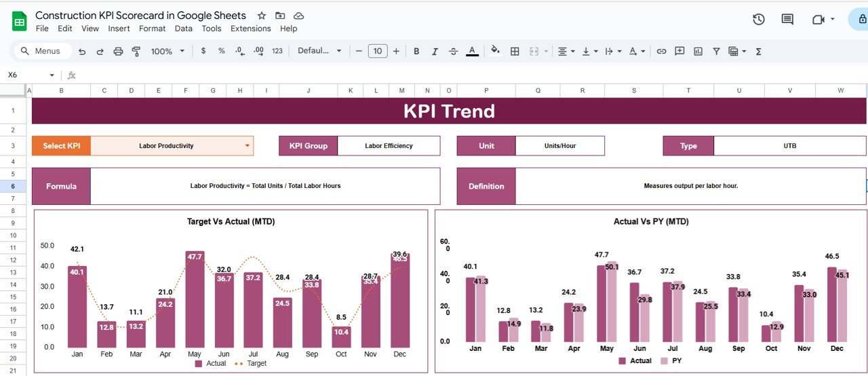Viewport: 868px width, 376px height.
Task: Toggle bold formatting
Action: coord(416,52)
